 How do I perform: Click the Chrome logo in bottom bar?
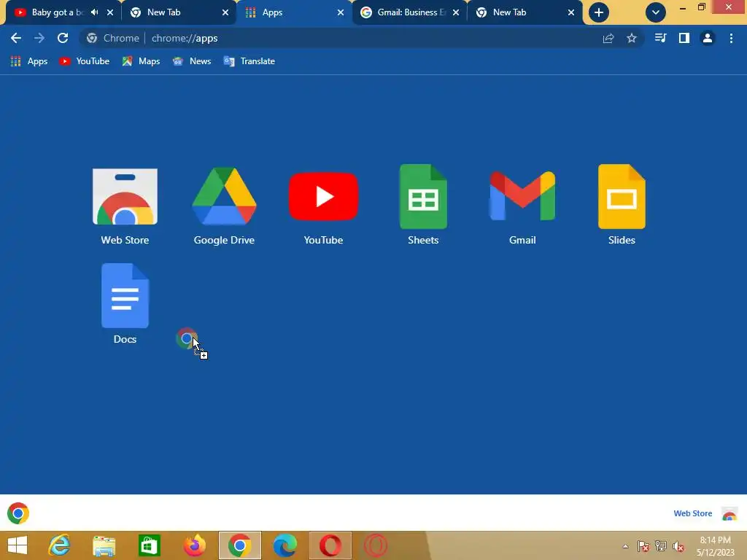18,513
